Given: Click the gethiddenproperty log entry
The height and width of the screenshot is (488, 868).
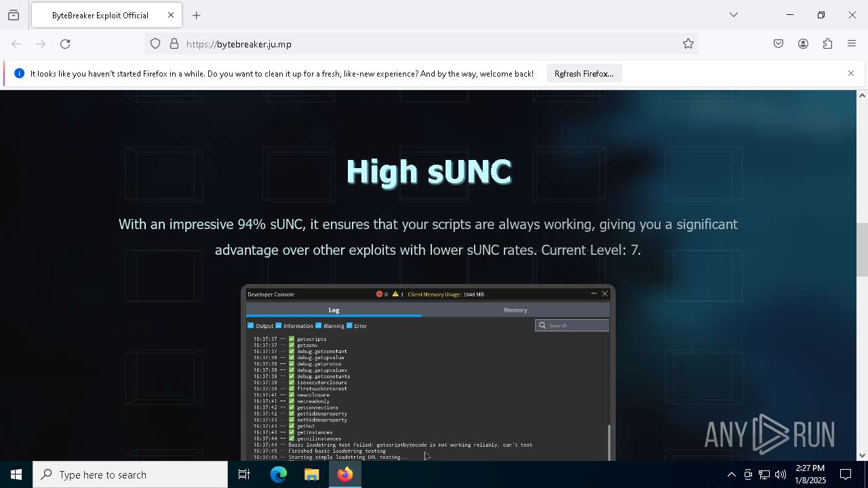Looking at the screenshot, I should point(322,413).
